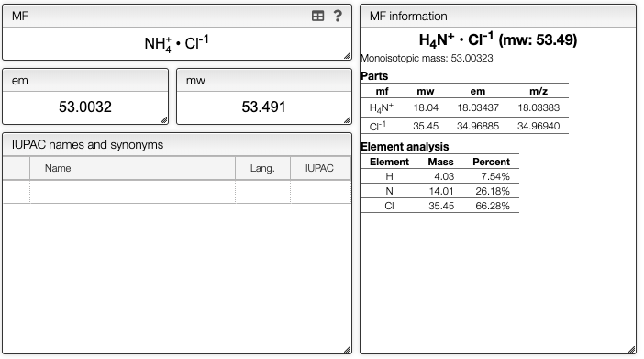Sort by the IUPAC column header
The image size is (644, 359).
[x=320, y=168]
